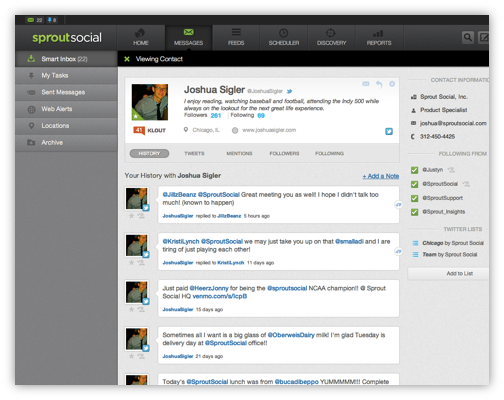Open the Feeds tab
The width and height of the screenshot is (504, 400).
click(x=236, y=38)
